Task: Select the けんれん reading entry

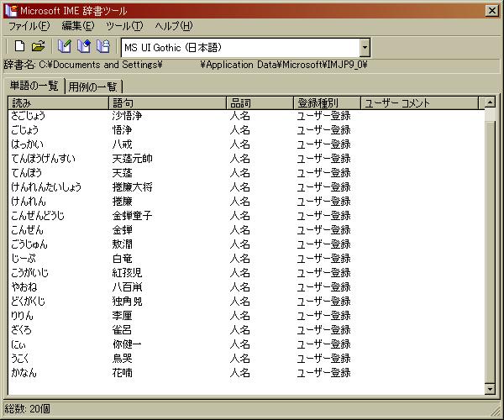Action: 29,202
